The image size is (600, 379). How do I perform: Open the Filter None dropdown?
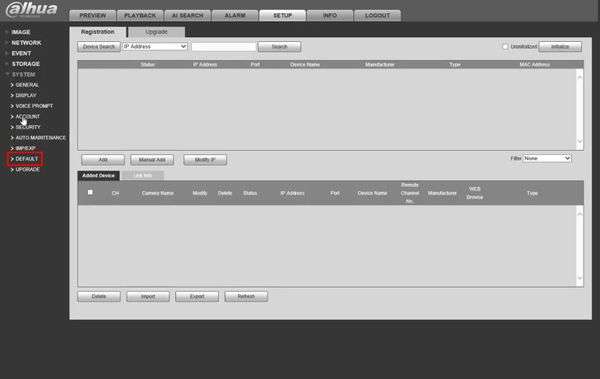(547, 158)
